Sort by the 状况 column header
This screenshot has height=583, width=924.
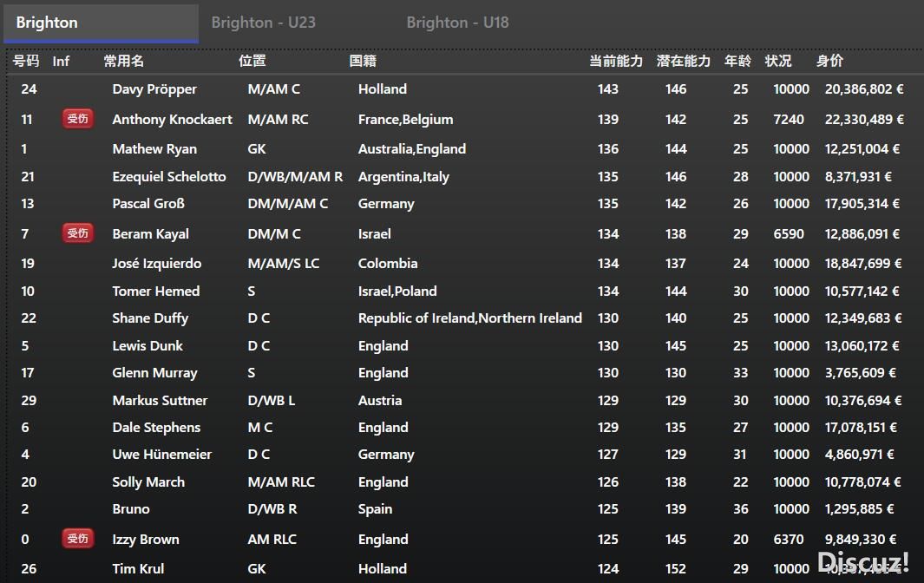tap(778, 61)
